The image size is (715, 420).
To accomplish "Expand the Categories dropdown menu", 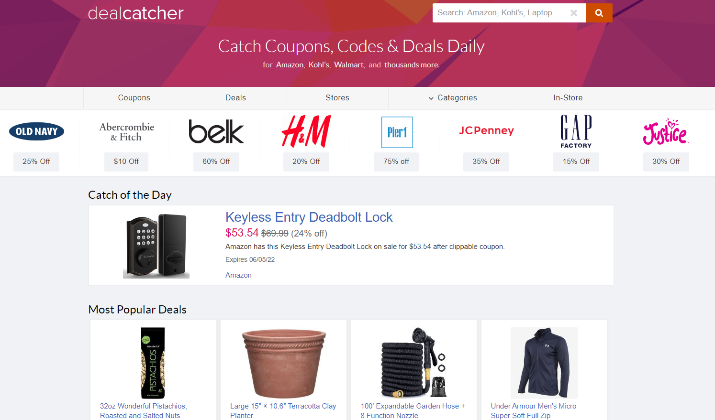I will click(x=453, y=98).
